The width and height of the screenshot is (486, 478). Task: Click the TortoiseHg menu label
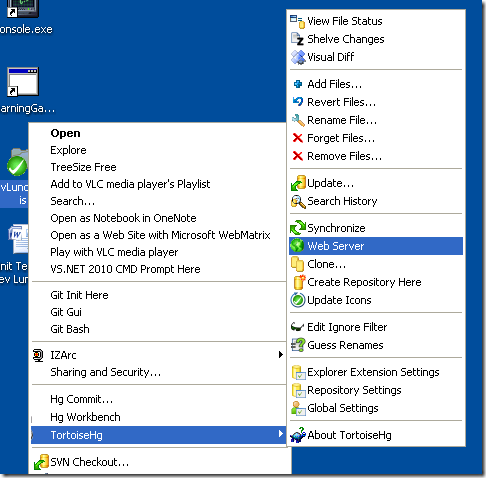[77, 435]
